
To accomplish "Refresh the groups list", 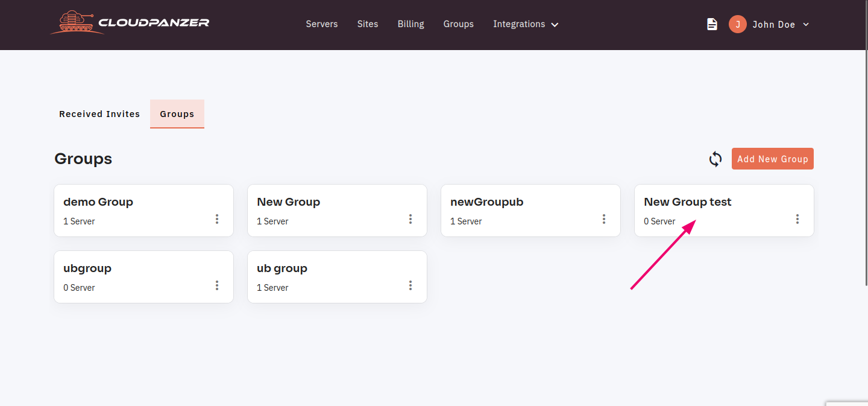I will (715, 159).
